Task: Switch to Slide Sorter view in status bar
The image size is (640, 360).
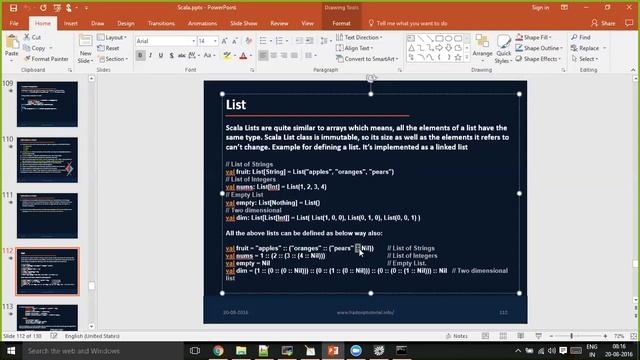Action: click(x=503, y=336)
